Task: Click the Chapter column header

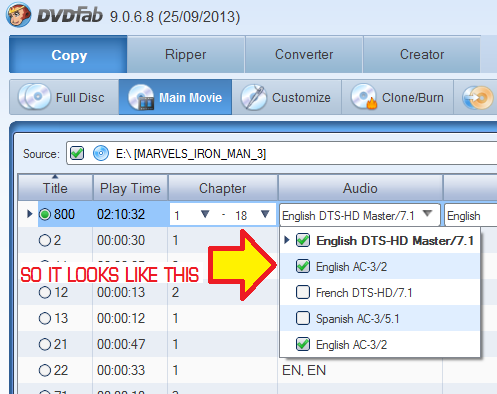Action: click(223, 188)
